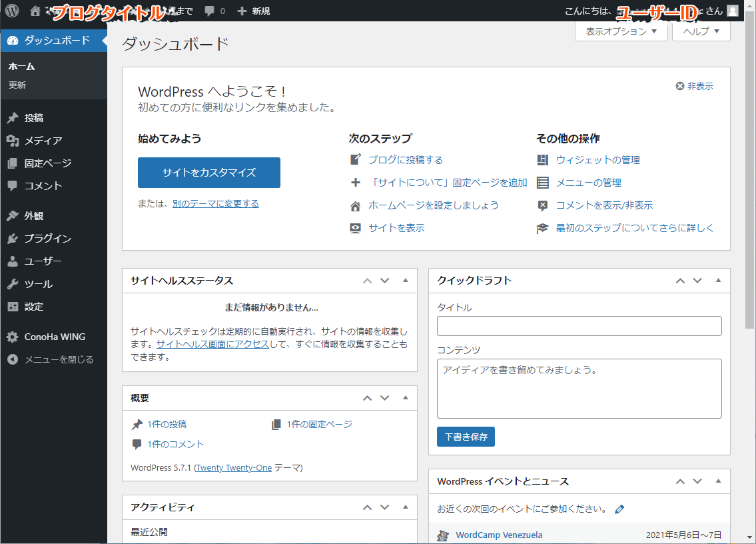The width and height of the screenshot is (756, 544).
Task: Click the Twenty Twenty-One theme link
Action: coord(234,468)
